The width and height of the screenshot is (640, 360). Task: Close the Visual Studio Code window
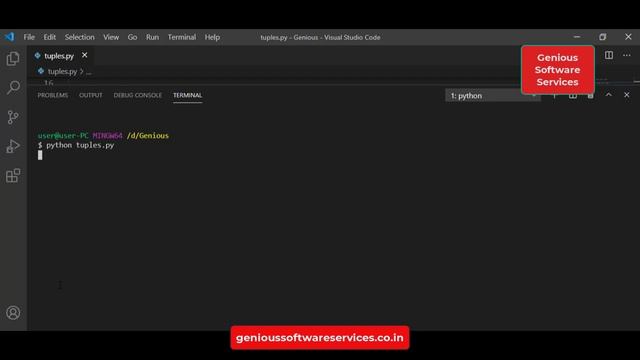[x=628, y=37]
